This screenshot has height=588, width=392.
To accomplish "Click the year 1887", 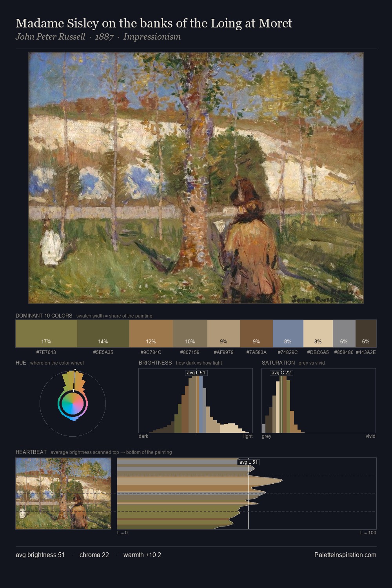I will coord(104,37).
